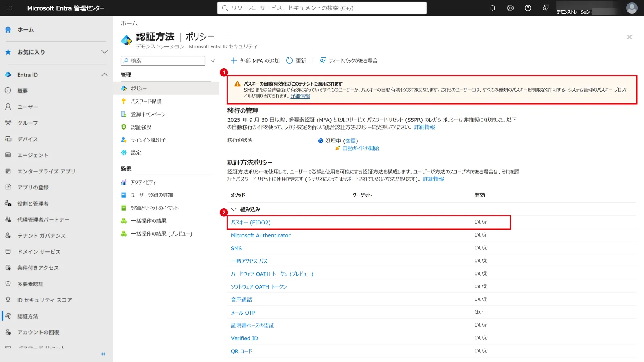Focus the 検索 box in the inner menu
Image resolution: width=644 pixels, height=362 pixels.
coord(163,61)
